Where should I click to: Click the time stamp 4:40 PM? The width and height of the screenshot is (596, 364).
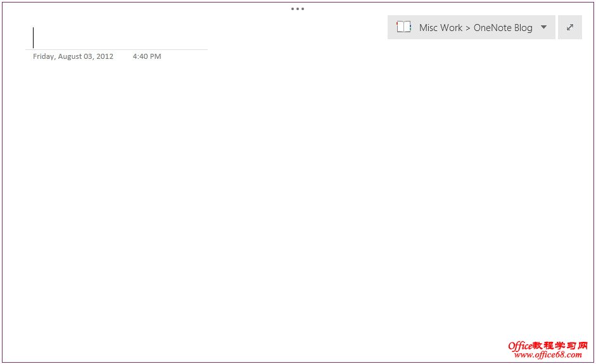click(147, 56)
